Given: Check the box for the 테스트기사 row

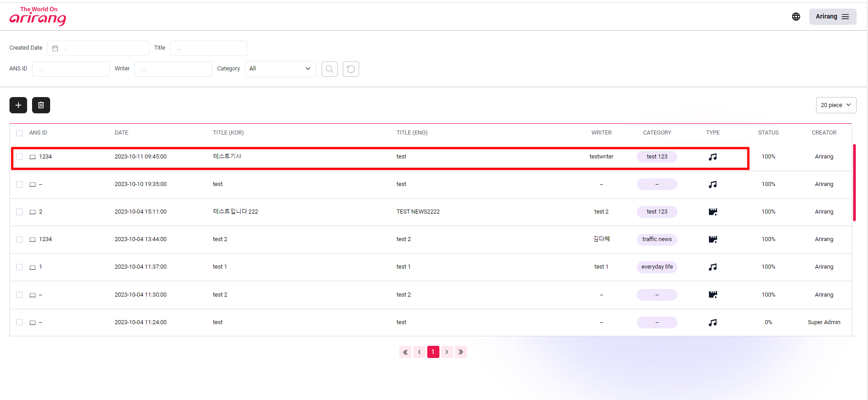Looking at the screenshot, I should 19,157.
